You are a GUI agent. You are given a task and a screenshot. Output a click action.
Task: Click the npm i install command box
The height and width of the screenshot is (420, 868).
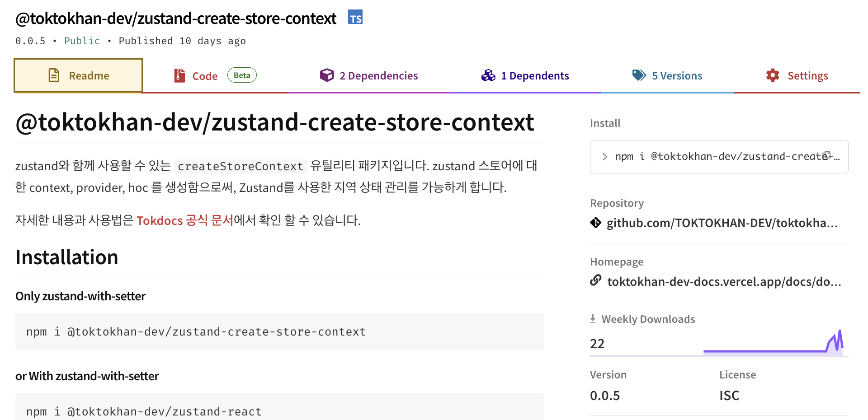(x=719, y=157)
